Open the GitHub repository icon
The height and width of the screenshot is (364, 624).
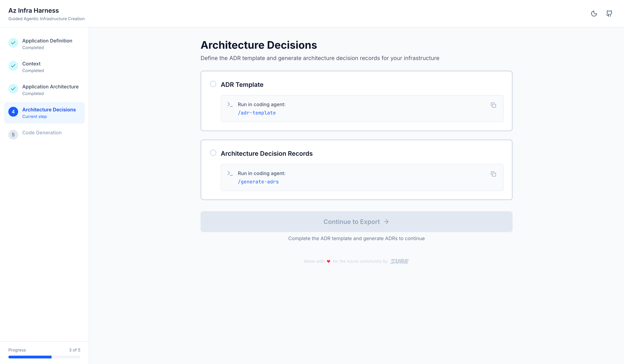point(609,14)
